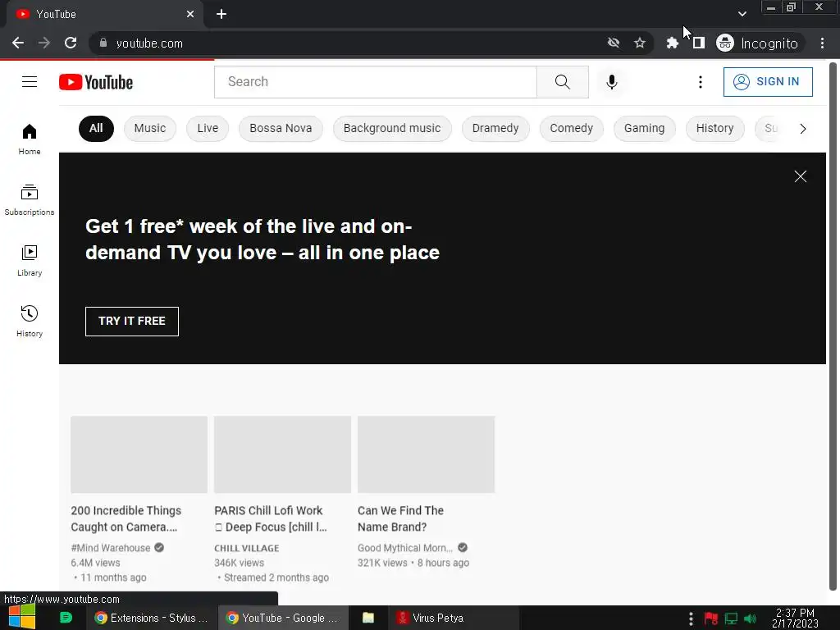
Task: Open 'PARIS Chill Lofi Work' video title
Action: point(271,518)
